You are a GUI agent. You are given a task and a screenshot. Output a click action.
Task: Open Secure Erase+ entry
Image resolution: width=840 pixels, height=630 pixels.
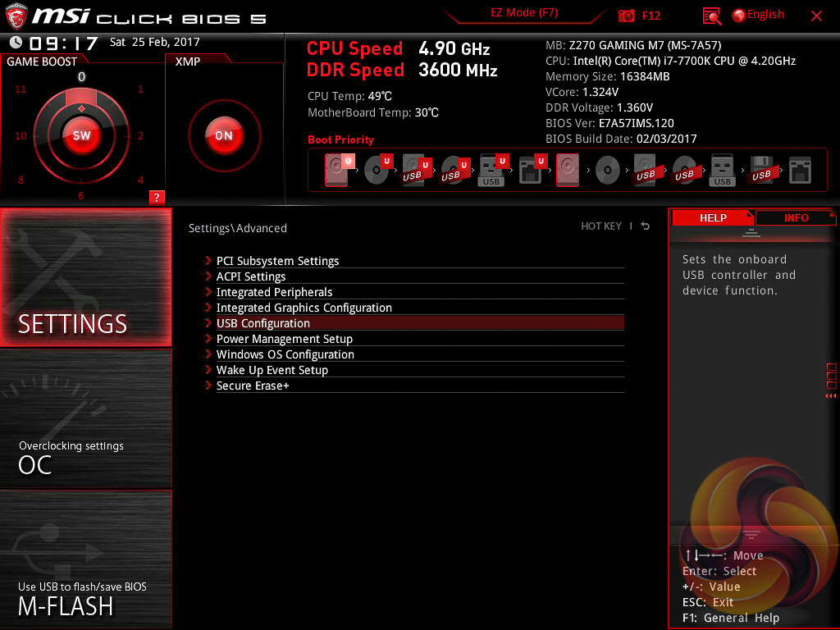(x=420, y=386)
